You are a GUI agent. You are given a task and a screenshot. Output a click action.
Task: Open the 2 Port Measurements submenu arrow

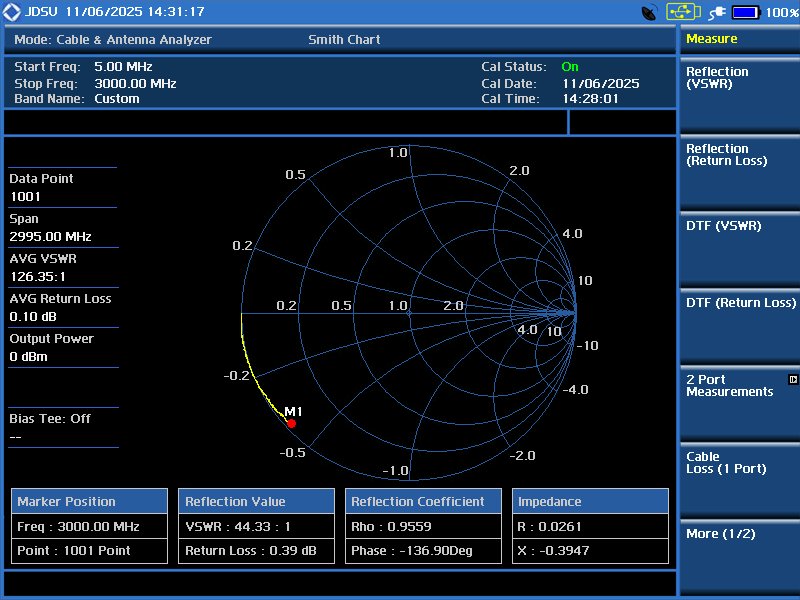(x=792, y=379)
